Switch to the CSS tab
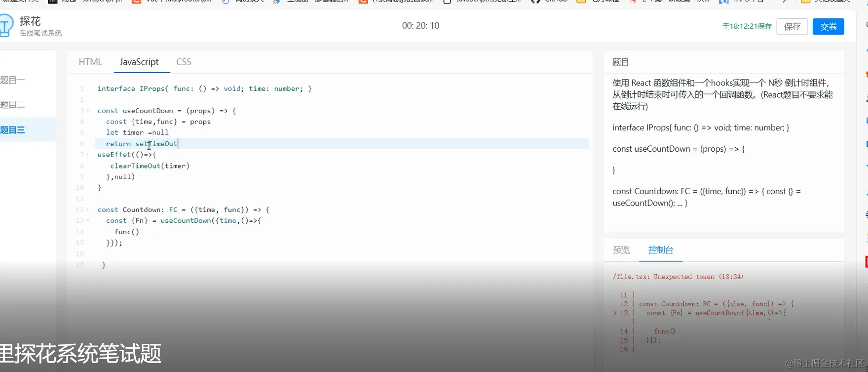This screenshot has width=868, height=372. [184, 62]
